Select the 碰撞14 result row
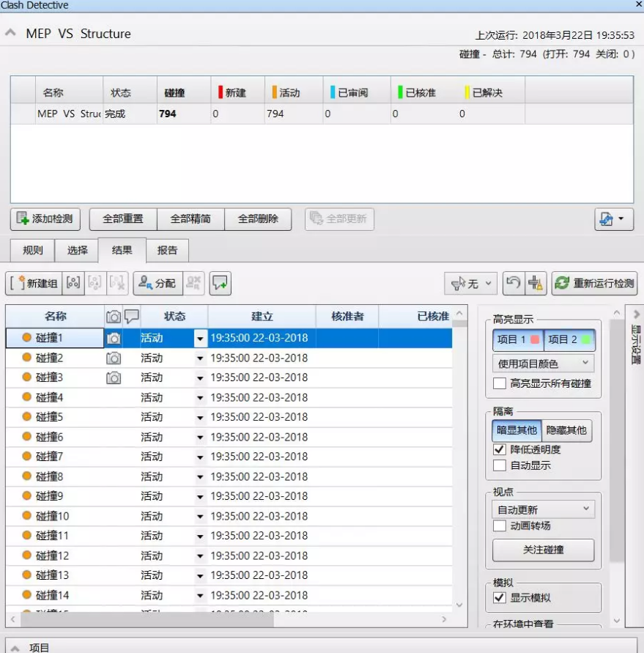Screen dimensions: 644x653 tap(229, 595)
